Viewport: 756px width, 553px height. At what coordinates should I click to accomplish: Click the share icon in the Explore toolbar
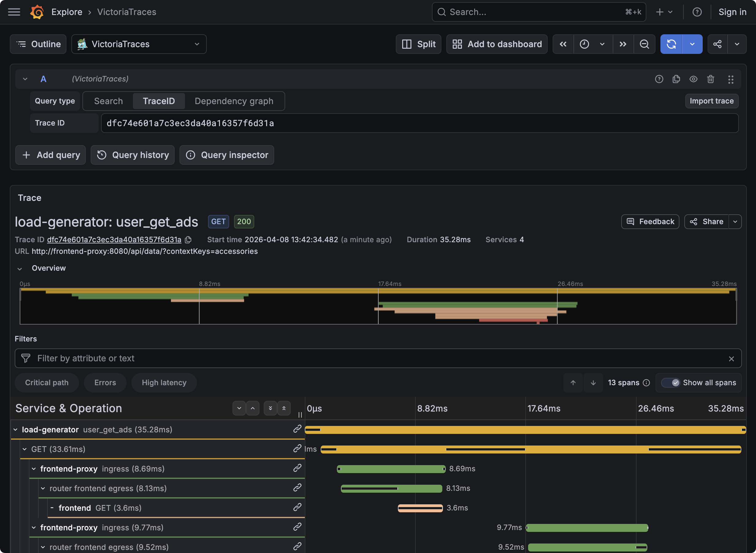(717, 44)
